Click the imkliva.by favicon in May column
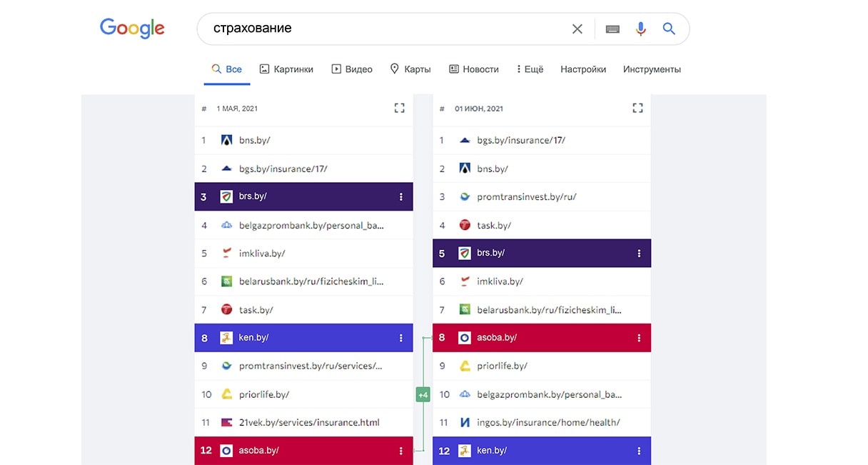 point(226,253)
